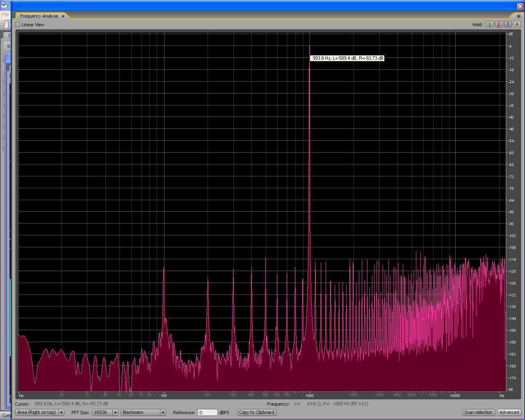Click the Advanced button
This screenshot has width=525, height=420.
[x=509, y=412]
